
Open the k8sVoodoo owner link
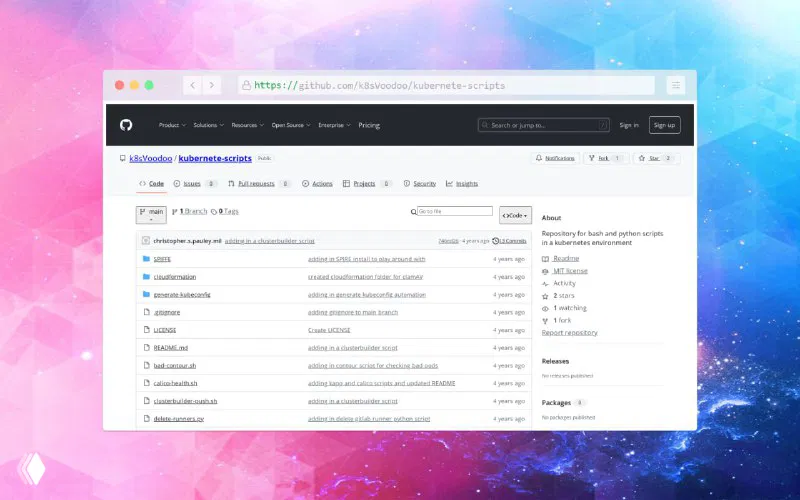pyautogui.click(x=151, y=158)
